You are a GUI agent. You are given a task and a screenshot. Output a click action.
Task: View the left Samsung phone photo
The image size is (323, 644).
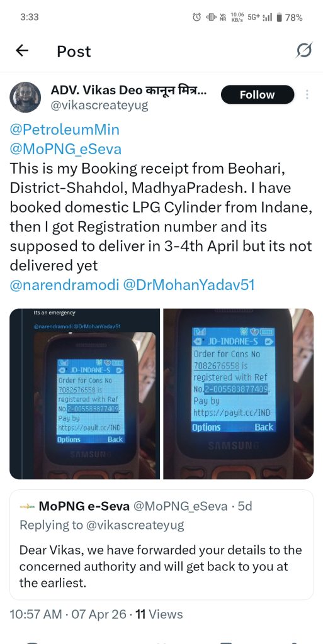tap(84, 394)
